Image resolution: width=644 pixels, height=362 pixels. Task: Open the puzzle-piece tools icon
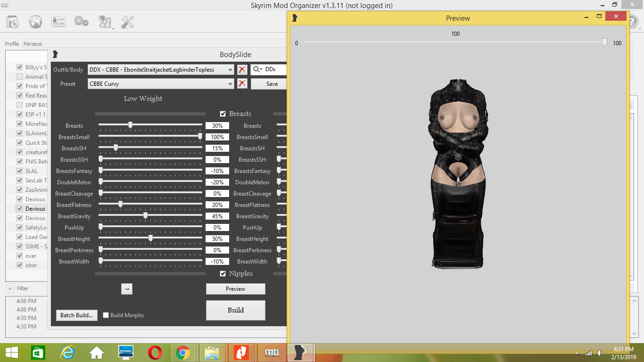(x=105, y=22)
